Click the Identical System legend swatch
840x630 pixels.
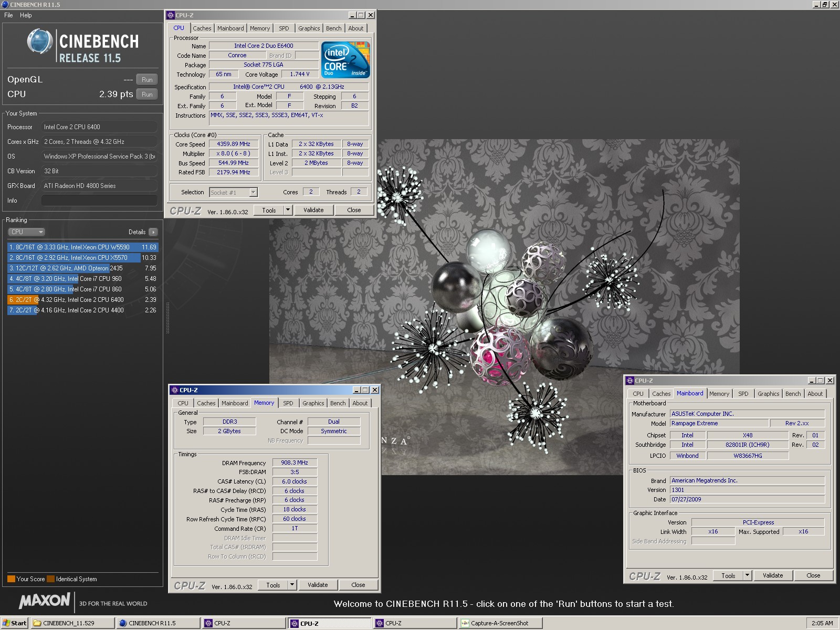point(50,579)
